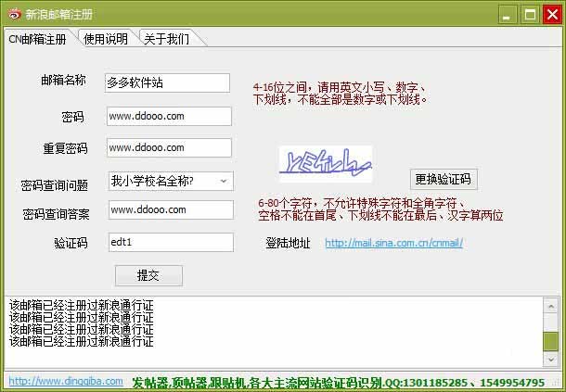Viewport: 566px width, 392px height.
Task: Click the 密码查询问题 label
Action: point(55,185)
